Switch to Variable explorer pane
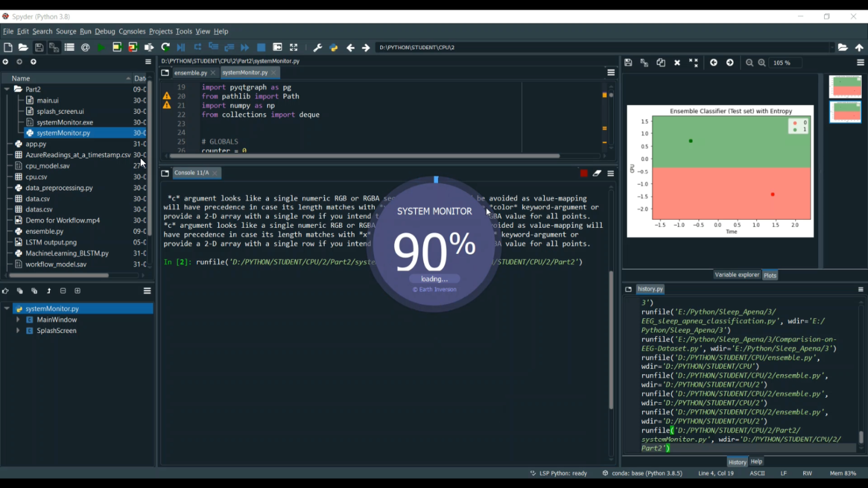Image resolution: width=868 pixels, height=488 pixels. 737,275
